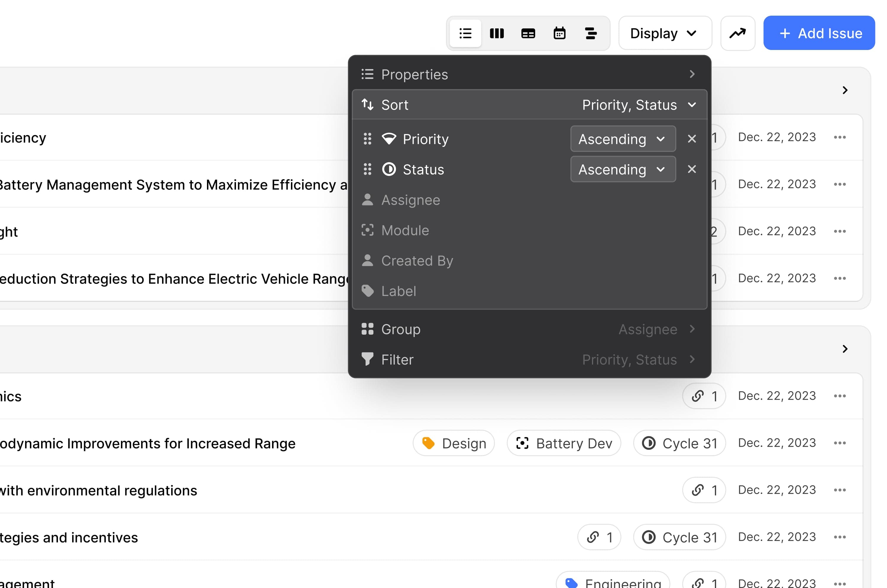The height and width of the screenshot is (588, 887).
Task: Switch to calendar view
Action: [560, 33]
